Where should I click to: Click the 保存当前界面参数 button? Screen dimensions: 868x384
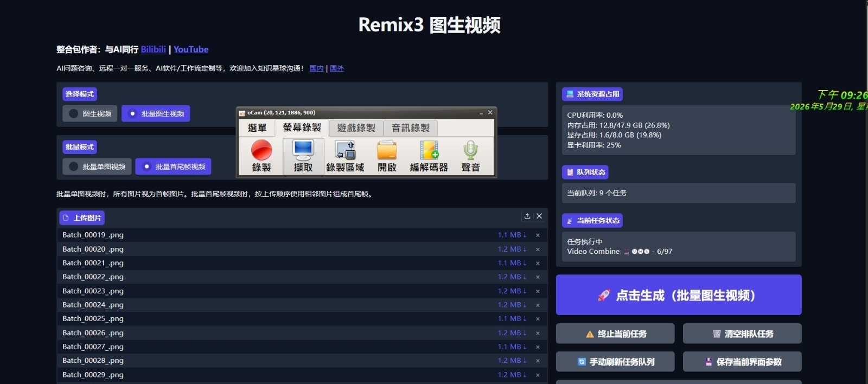click(x=742, y=362)
